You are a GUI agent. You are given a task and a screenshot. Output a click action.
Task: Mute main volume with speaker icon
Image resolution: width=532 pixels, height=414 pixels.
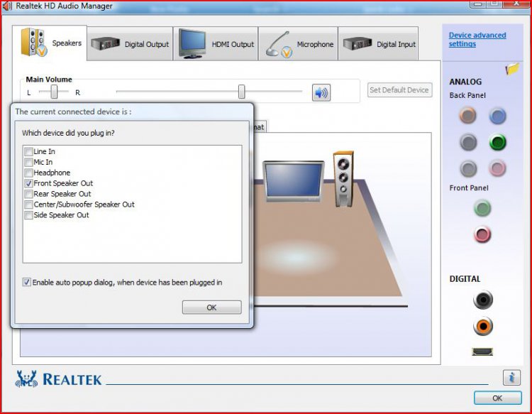click(321, 92)
